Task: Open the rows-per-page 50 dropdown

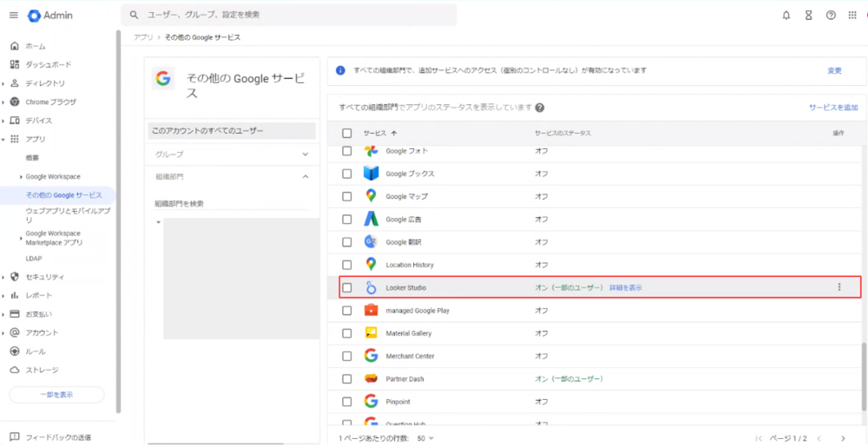Action: [425, 438]
